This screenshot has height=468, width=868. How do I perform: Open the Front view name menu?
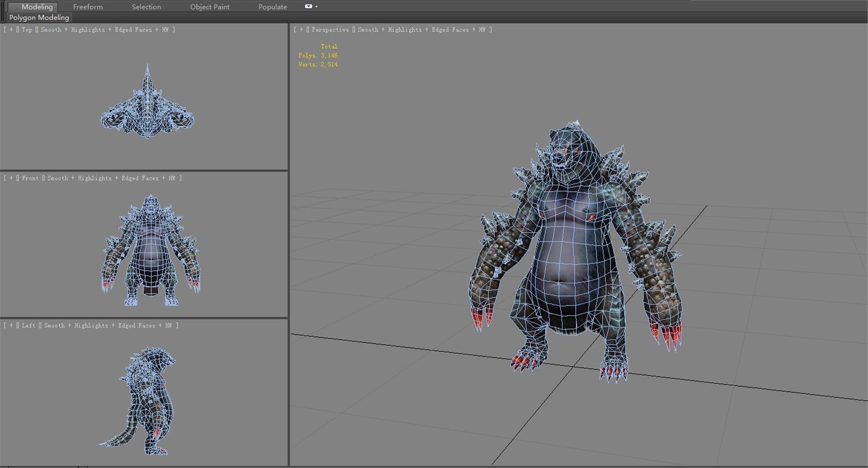click(30, 178)
